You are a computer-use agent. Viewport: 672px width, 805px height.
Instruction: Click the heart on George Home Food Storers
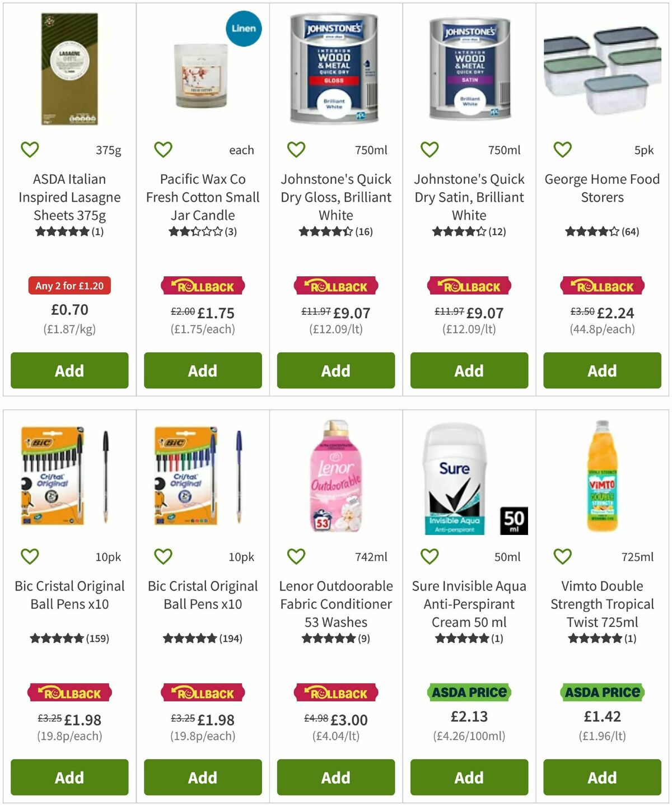point(562,149)
